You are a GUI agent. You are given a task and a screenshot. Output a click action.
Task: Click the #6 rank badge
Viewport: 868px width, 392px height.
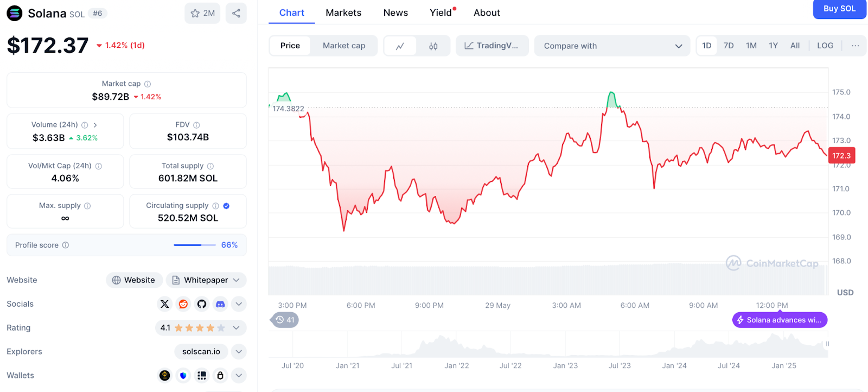pyautogui.click(x=98, y=14)
